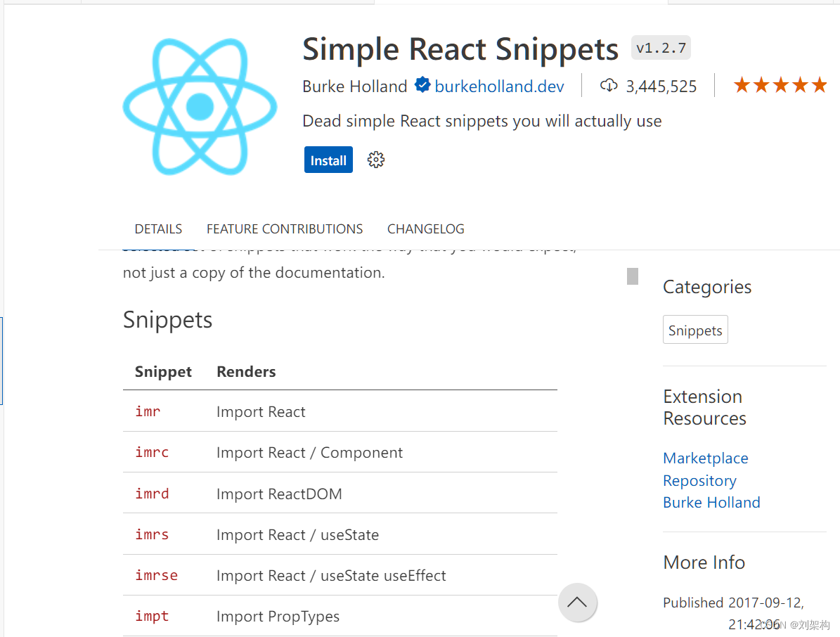This screenshot has height=637, width=840.
Task: Click the imrs snippet code
Action: pos(152,534)
